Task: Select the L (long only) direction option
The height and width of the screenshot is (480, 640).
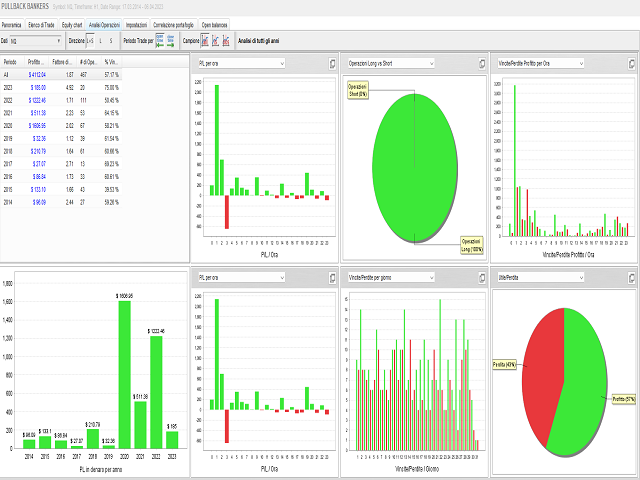Action: (x=101, y=41)
